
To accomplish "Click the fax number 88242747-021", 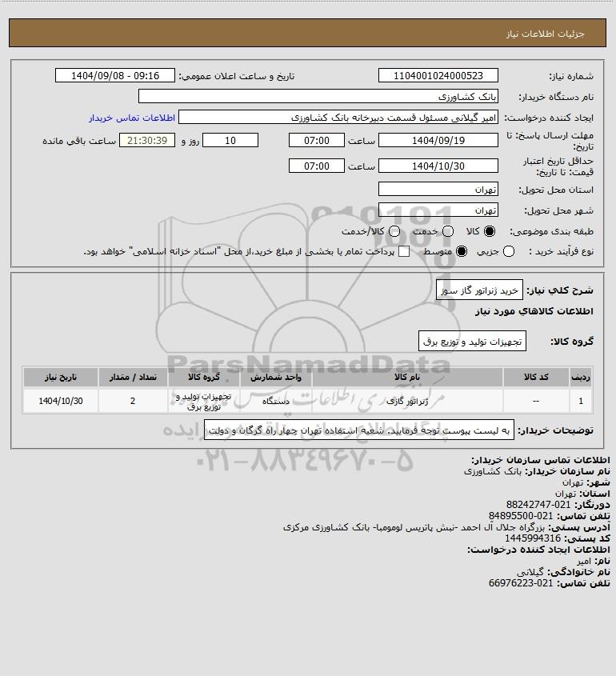I will [538, 505].
